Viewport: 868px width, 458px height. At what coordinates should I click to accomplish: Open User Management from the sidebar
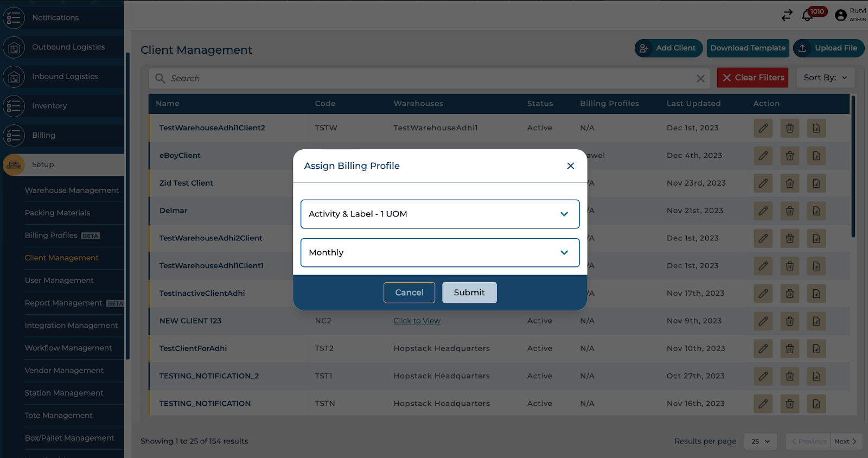click(x=59, y=281)
